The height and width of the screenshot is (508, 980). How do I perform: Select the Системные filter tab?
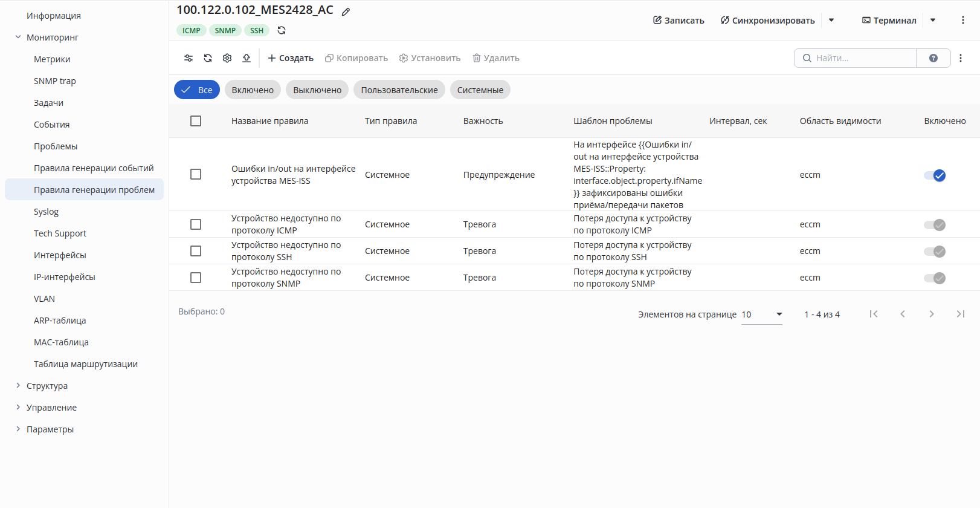coord(480,90)
